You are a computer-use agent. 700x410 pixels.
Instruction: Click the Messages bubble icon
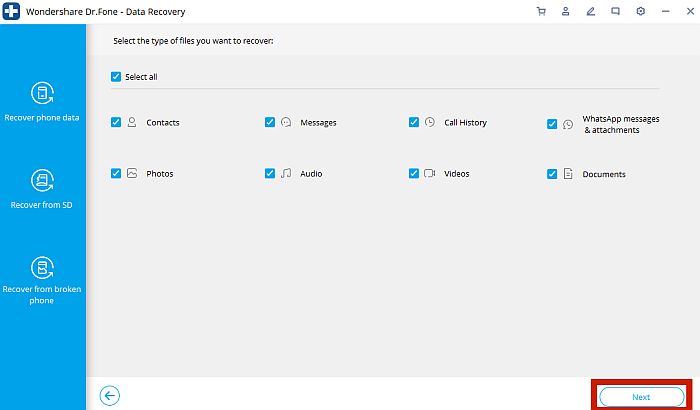[x=286, y=122]
